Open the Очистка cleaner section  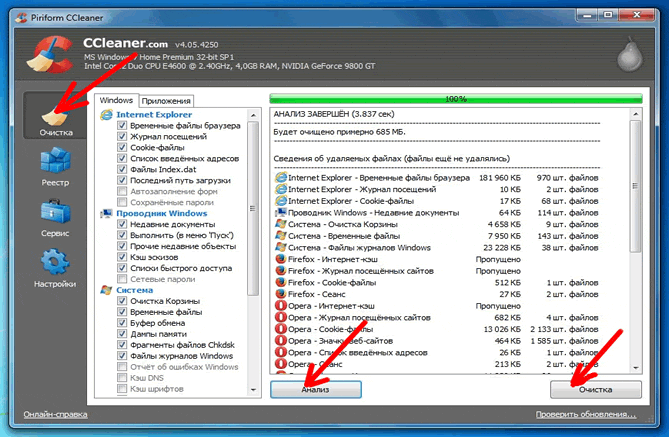click(x=55, y=115)
